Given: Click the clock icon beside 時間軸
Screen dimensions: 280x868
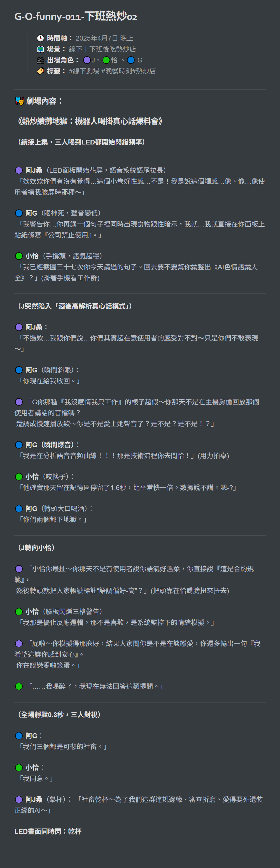Looking at the screenshot, I should [x=40, y=38].
